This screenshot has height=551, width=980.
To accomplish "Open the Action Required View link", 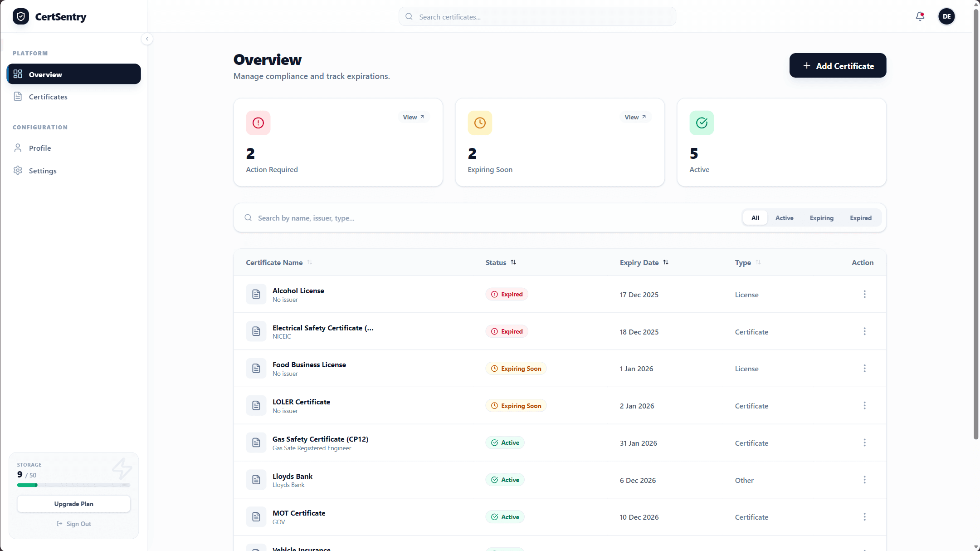I will pyautogui.click(x=413, y=117).
